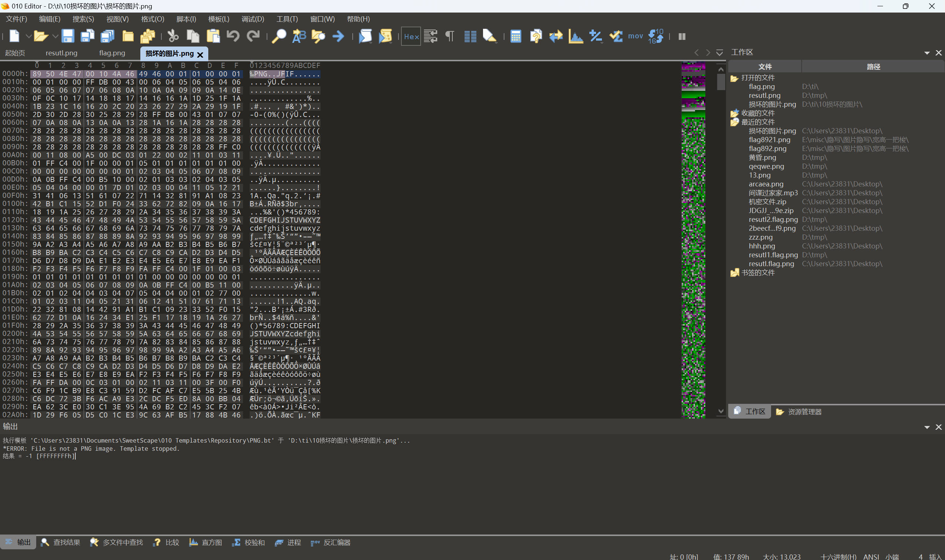The height and width of the screenshot is (560, 945).
Task: Toggle linefeeds display icon
Action: pos(430,36)
